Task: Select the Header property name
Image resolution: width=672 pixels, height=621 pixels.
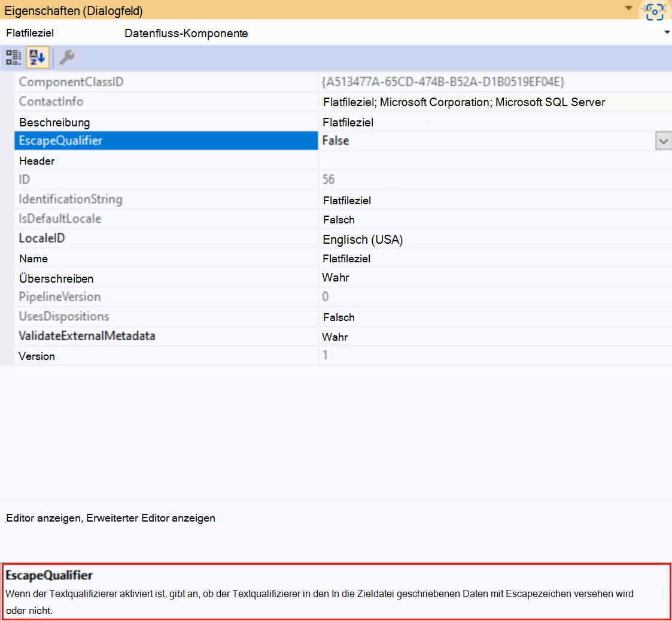Action: (x=37, y=161)
